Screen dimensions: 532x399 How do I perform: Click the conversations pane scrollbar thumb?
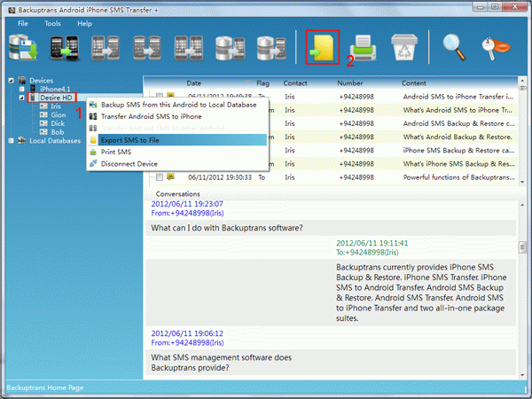tap(522, 246)
